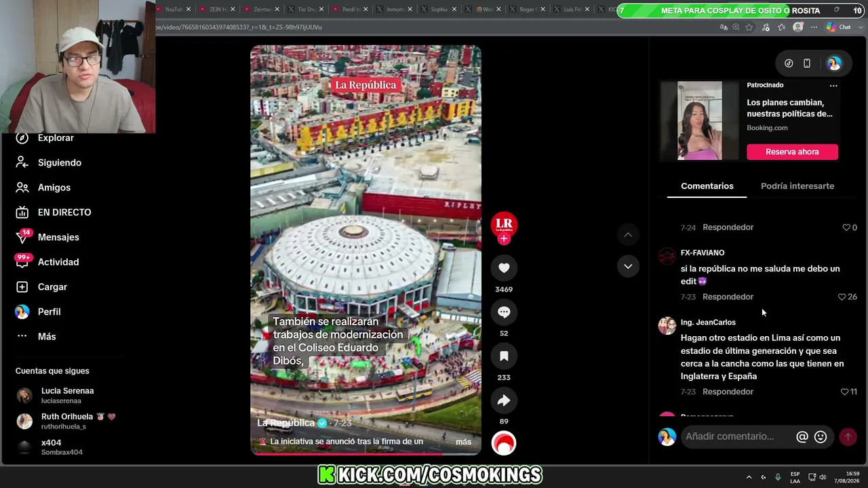
Task: Open the volume control in taskbar
Action: [x=823, y=477]
